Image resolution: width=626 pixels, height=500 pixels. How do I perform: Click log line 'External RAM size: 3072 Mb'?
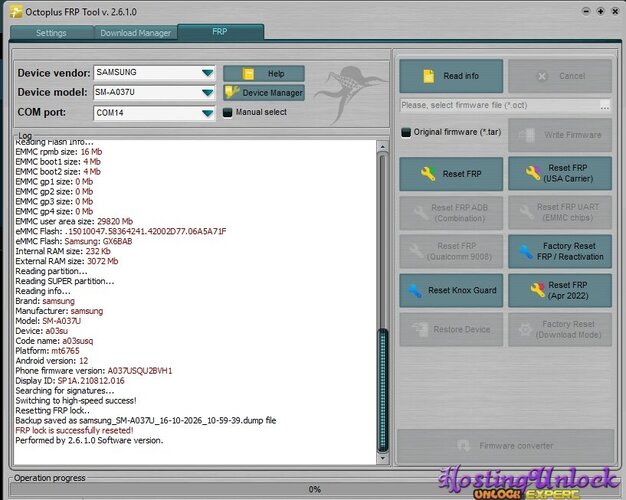67,261
